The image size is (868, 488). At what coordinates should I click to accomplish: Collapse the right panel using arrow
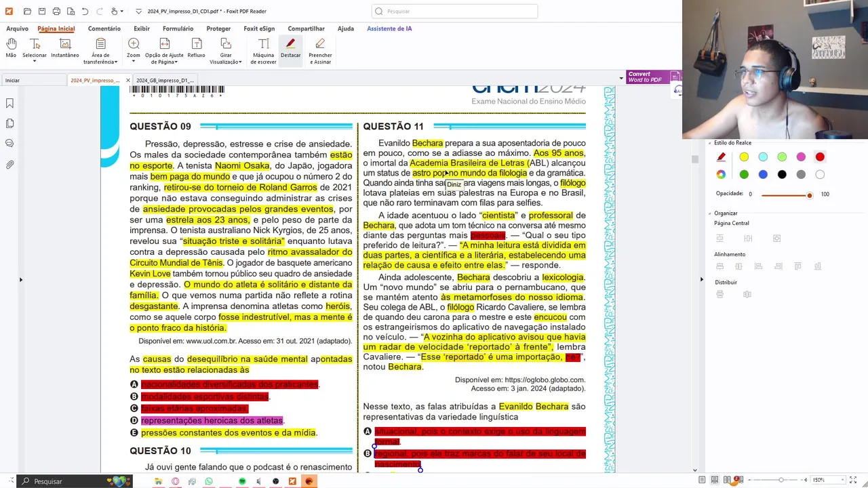pos(701,279)
